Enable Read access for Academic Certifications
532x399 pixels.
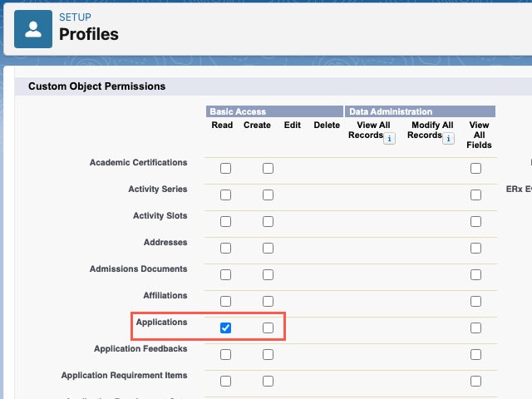[x=225, y=169]
